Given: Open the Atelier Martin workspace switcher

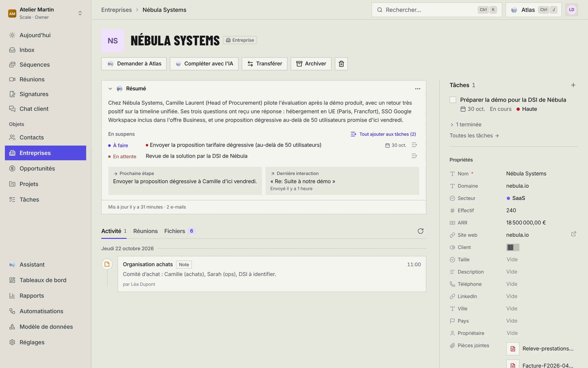Looking at the screenshot, I should pos(46,13).
